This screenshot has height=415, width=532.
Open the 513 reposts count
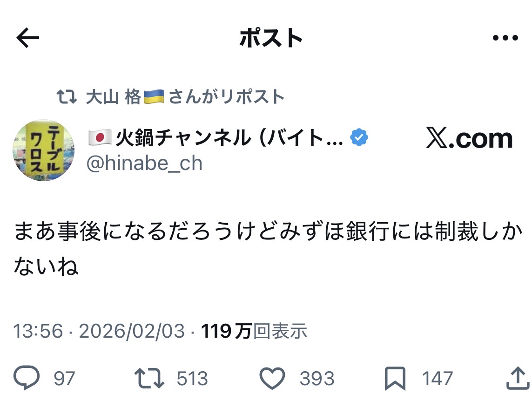[192, 378]
